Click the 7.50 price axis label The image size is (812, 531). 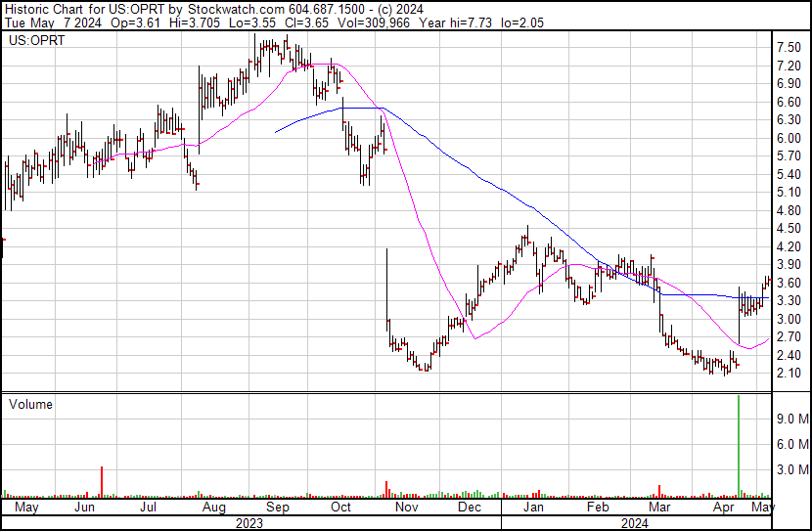click(789, 48)
